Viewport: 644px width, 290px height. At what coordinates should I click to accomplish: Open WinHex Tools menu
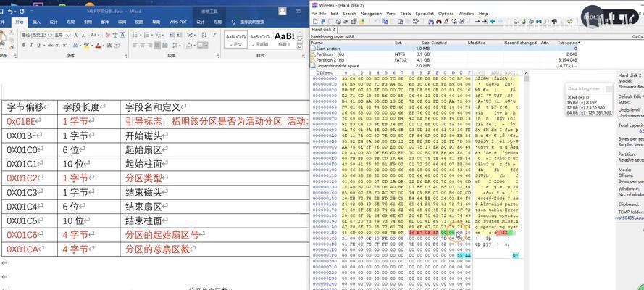tap(405, 14)
